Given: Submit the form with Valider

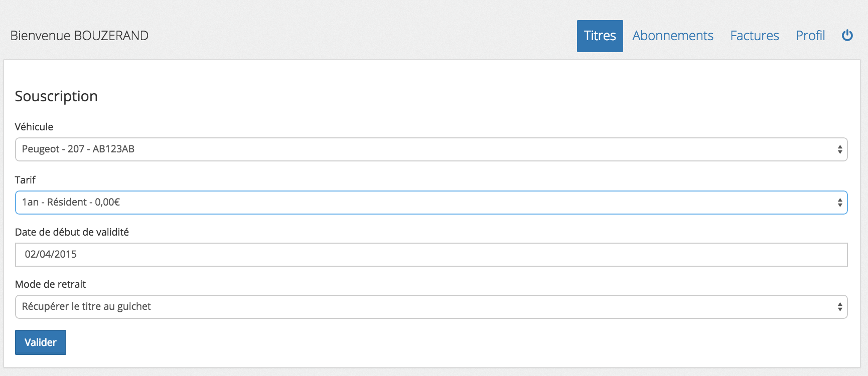Looking at the screenshot, I should 41,342.
